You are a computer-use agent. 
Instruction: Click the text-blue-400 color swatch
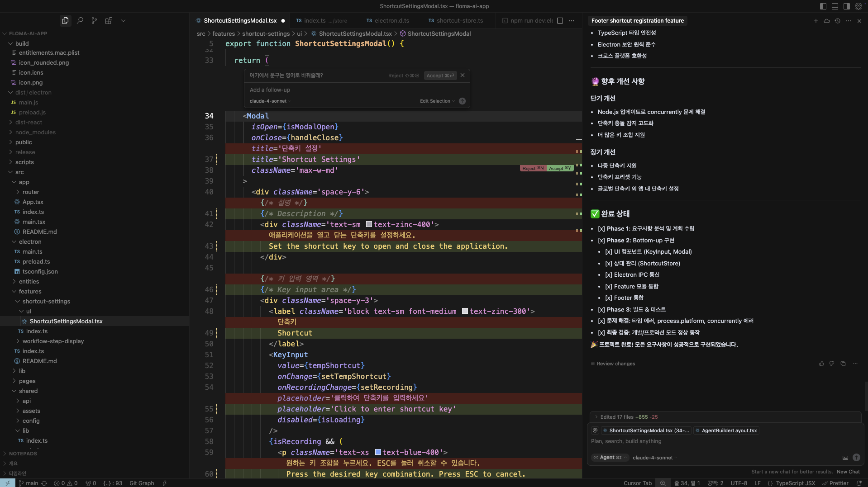[x=378, y=452]
